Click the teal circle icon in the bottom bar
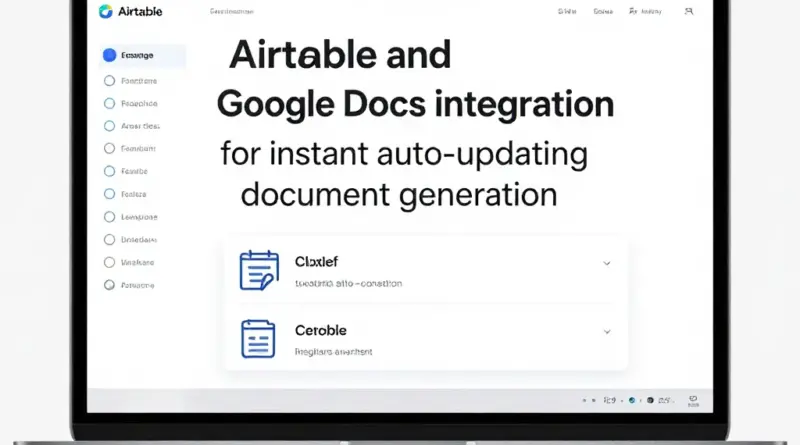This screenshot has height=445, width=800. pyautogui.click(x=632, y=401)
